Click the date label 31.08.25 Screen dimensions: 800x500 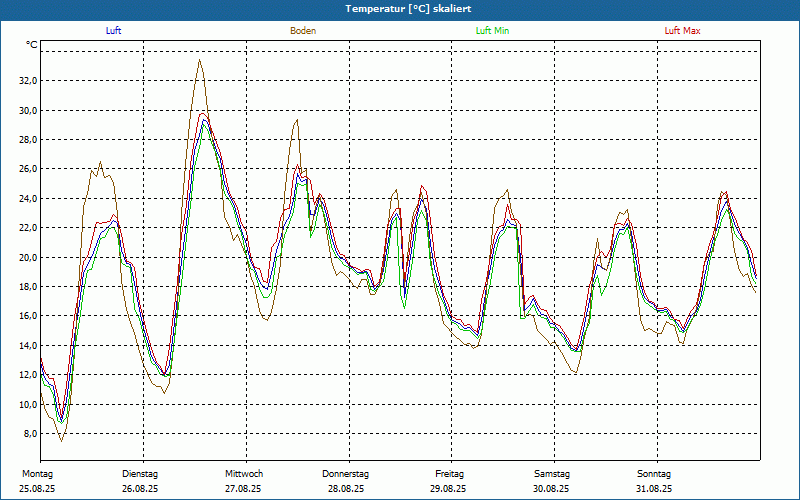(654, 489)
